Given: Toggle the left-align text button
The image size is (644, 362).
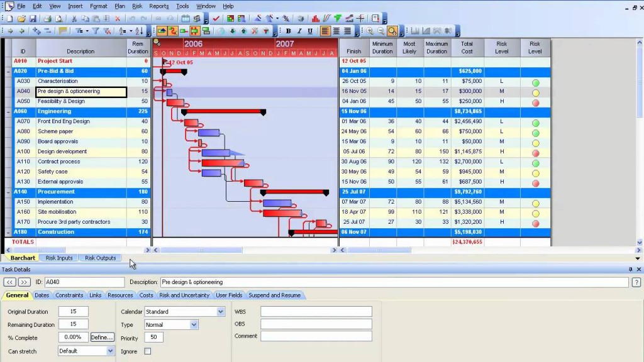Looking at the screenshot, I should click(x=325, y=31).
